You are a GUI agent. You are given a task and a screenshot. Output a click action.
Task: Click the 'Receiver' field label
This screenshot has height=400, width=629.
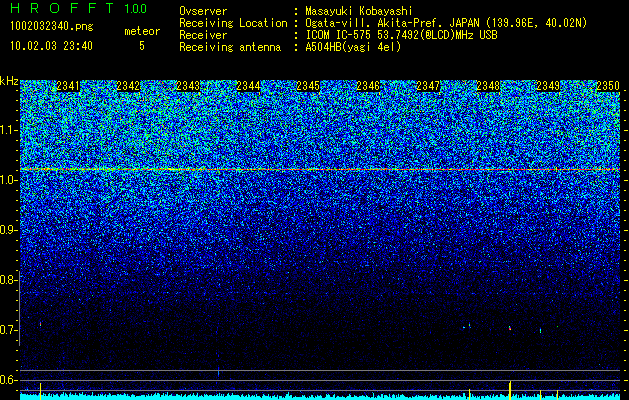pyautogui.click(x=203, y=35)
